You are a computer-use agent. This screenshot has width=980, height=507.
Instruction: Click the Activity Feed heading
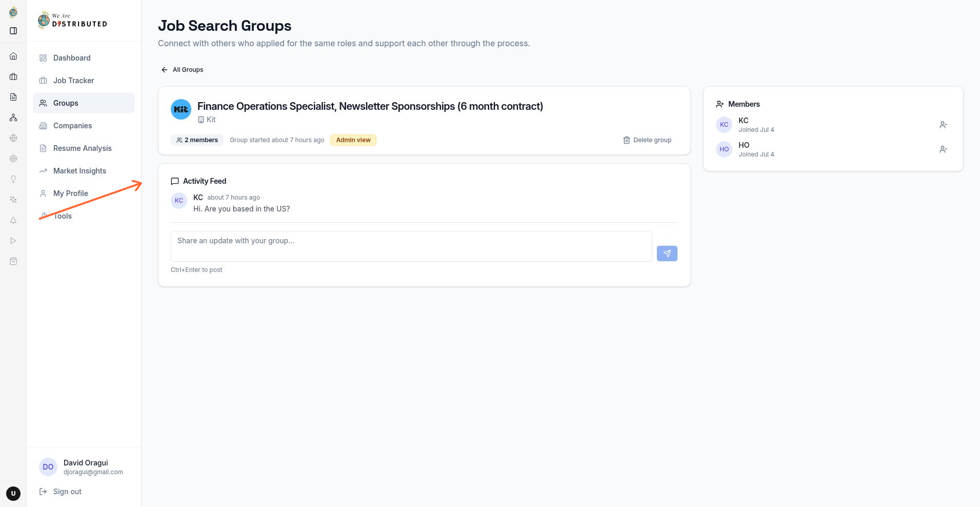pyautogui.click(x=205, y=181)
